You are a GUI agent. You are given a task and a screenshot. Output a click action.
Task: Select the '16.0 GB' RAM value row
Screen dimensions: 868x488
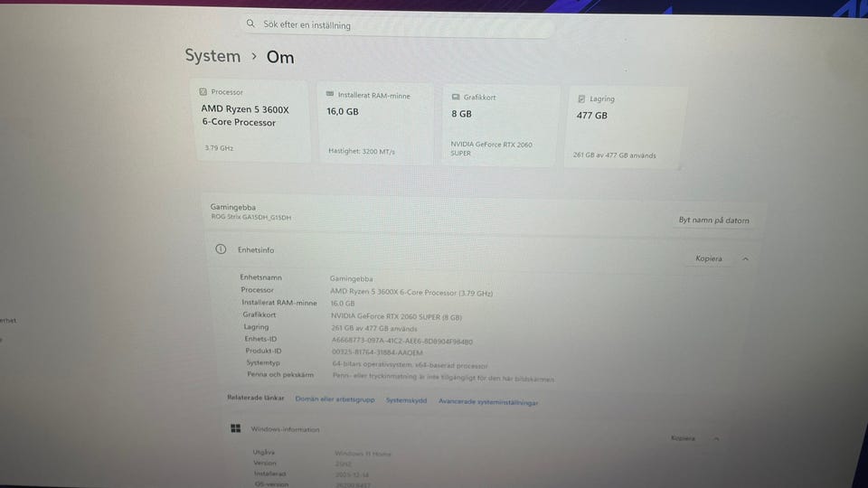[343, 304]
